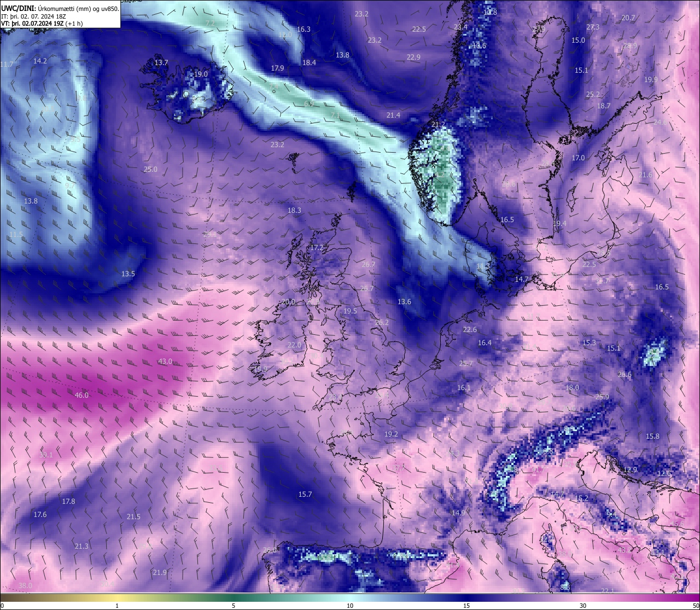Image resolution: width=700 pixels, height=610 pixels.
Task: Click the 18.3 value north of Scotland
Action: pos(294,211)
